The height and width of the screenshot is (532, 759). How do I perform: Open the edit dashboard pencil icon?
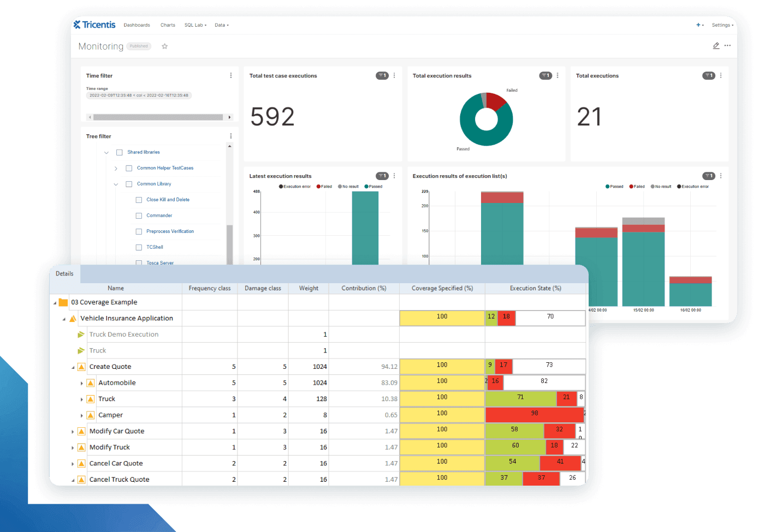tap(716, 46)
